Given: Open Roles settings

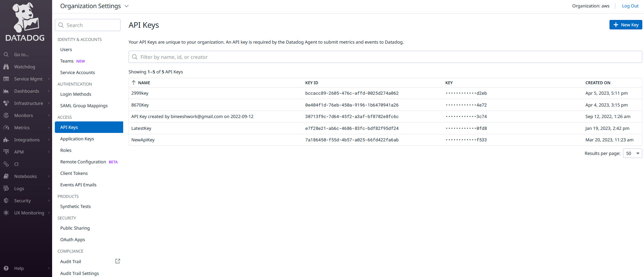Looking at the screenshot, I should click(66, 150).
